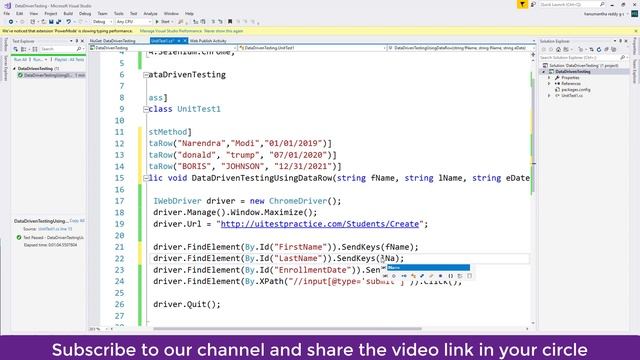The image size is (640, 360).
Task: Open the DataDrivenTesting project navigation dropdown
Action: (163, 48)
